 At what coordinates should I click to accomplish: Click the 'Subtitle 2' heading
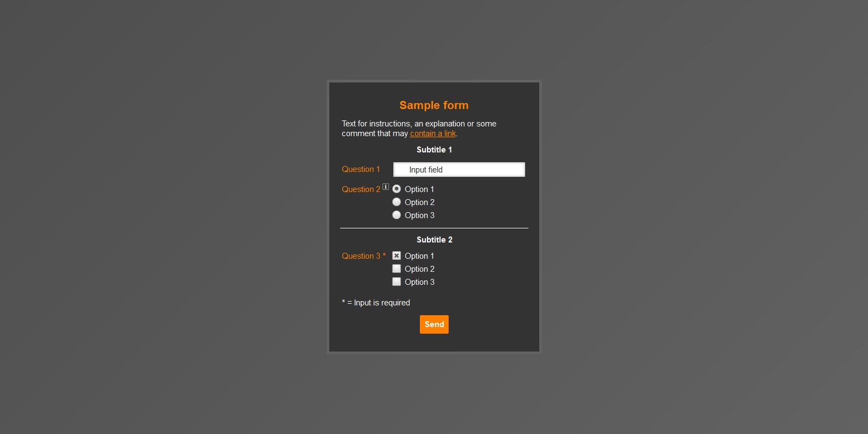[434, 240]
